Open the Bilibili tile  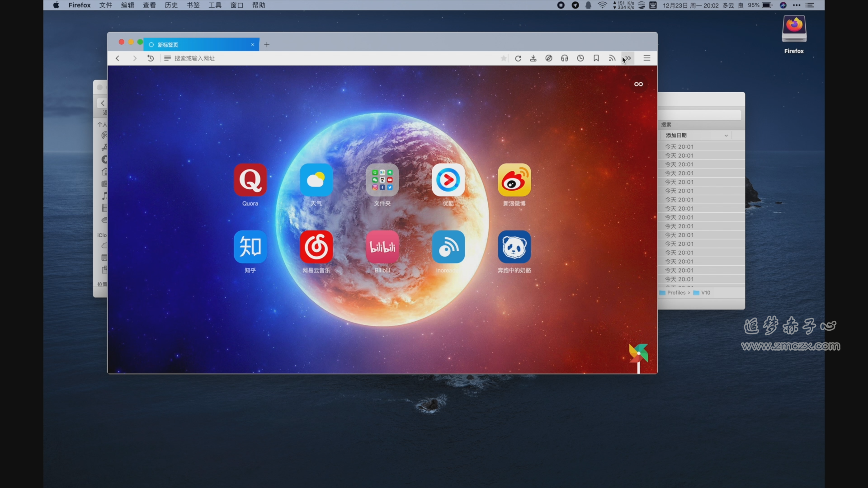tap(382, 247)
